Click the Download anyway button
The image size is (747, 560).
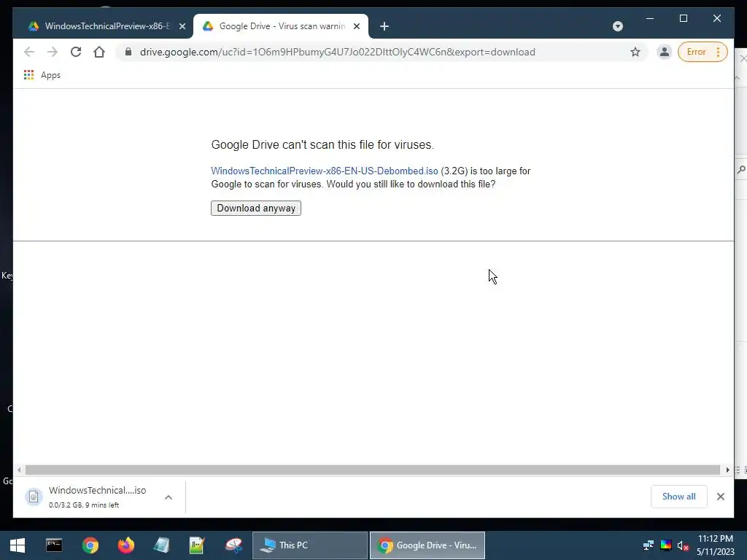[256, 208]
